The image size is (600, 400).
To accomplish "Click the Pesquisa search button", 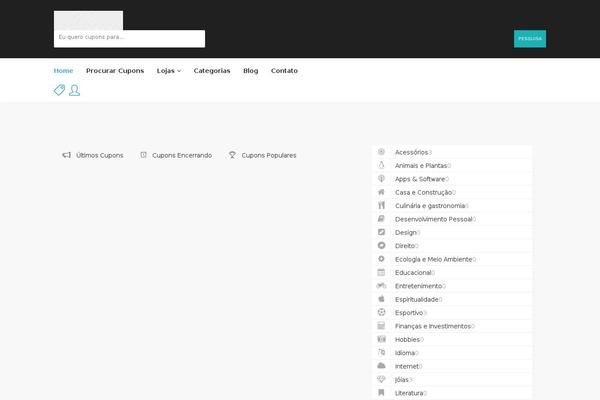I will [x=530, y=39].
